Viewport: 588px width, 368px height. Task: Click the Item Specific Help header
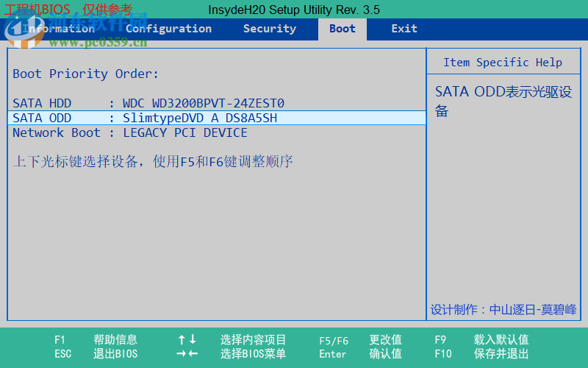click(x=503, y=63)
